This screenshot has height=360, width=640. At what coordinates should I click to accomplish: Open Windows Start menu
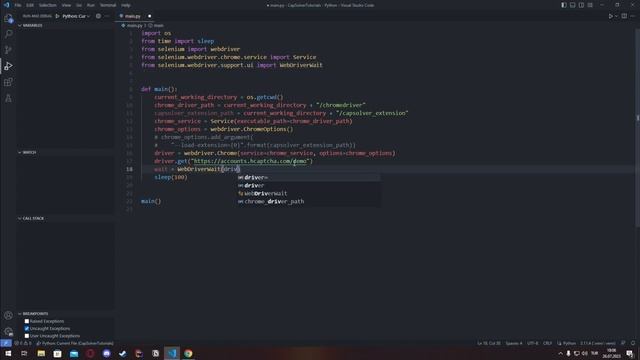(8, 353)
